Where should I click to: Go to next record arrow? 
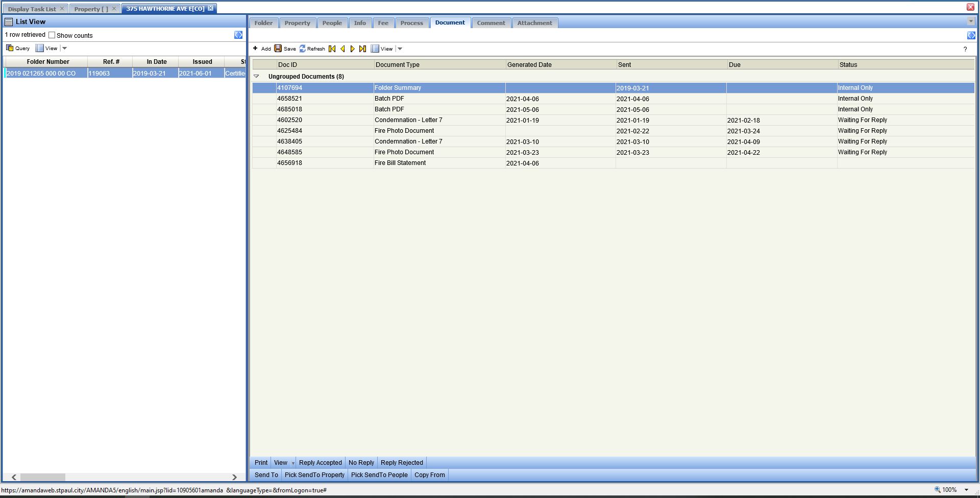coord(352,49)
